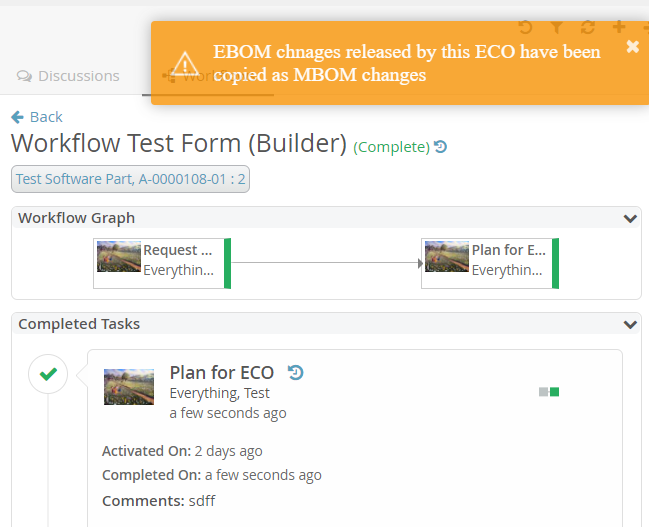The width and height of the screenshot is (649, 527).
Task: Click the green checkmark task status circle
Action: [47, 375]
